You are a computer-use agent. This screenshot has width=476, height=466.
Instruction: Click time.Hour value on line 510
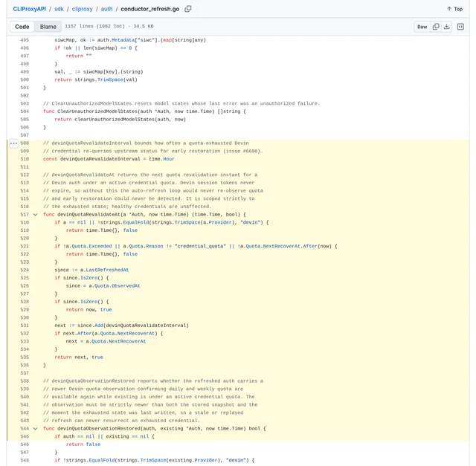point(161,159)
